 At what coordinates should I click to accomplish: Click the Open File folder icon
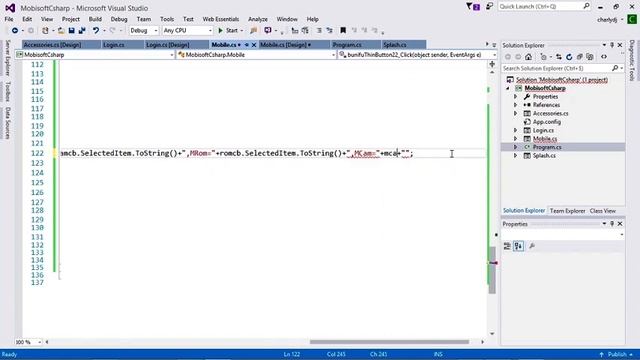point(61,31)
